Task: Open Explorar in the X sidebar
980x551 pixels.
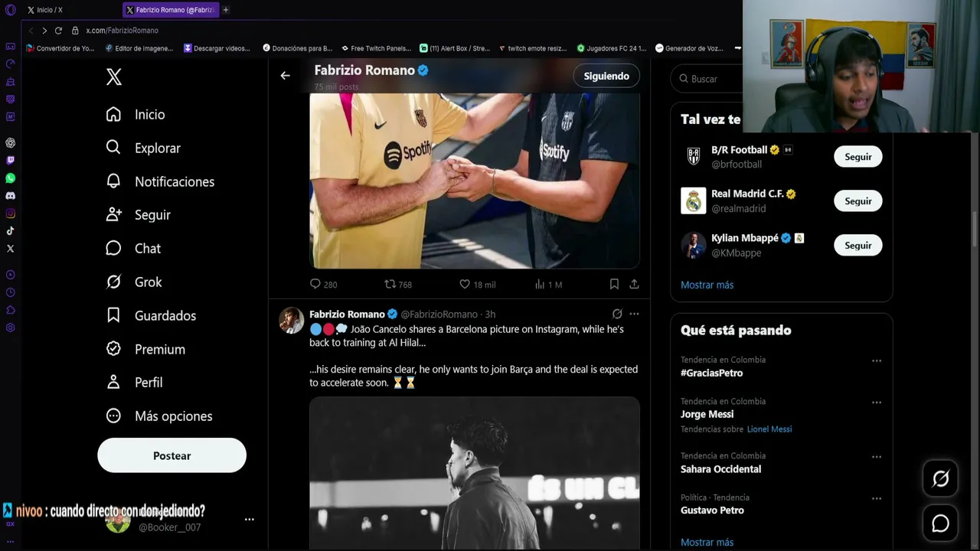Action: click(143, 148)
